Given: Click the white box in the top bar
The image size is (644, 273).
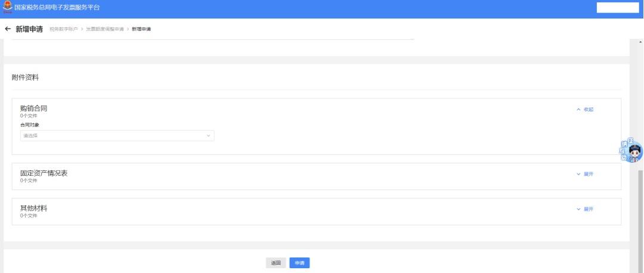Looking at the screenshot, I should click(x=617, y=7).
